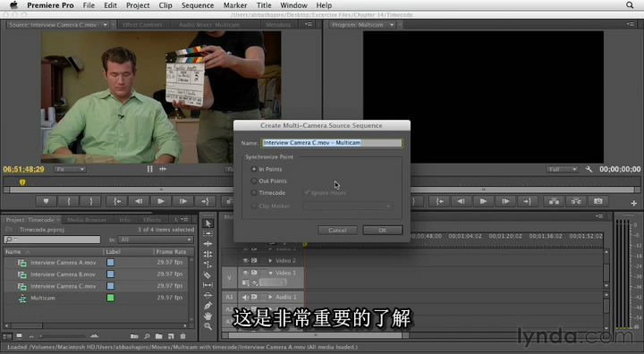
Task: Open the In: All filter dropdown
Action: click(x=156, y=240)
